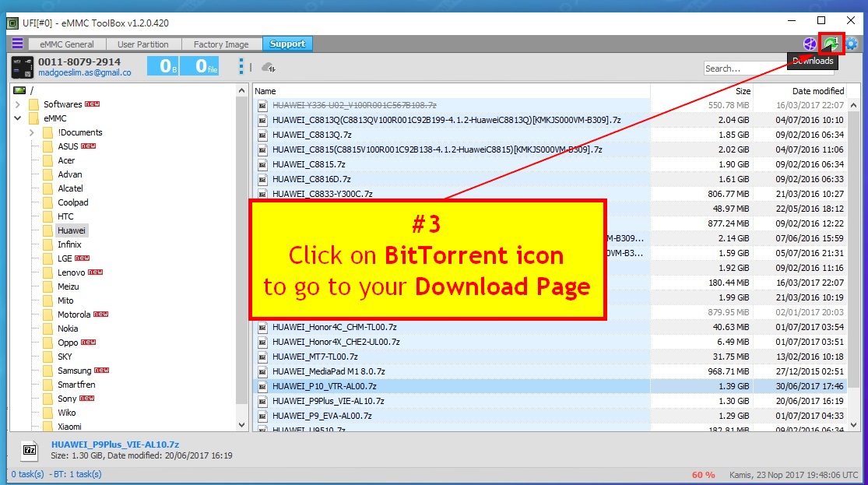This screenshot has width=868, height=485.
Task: Click file icon of HUAWEI_MediaPad M1 8.0.7z
Action: click(x=263, y=371)
